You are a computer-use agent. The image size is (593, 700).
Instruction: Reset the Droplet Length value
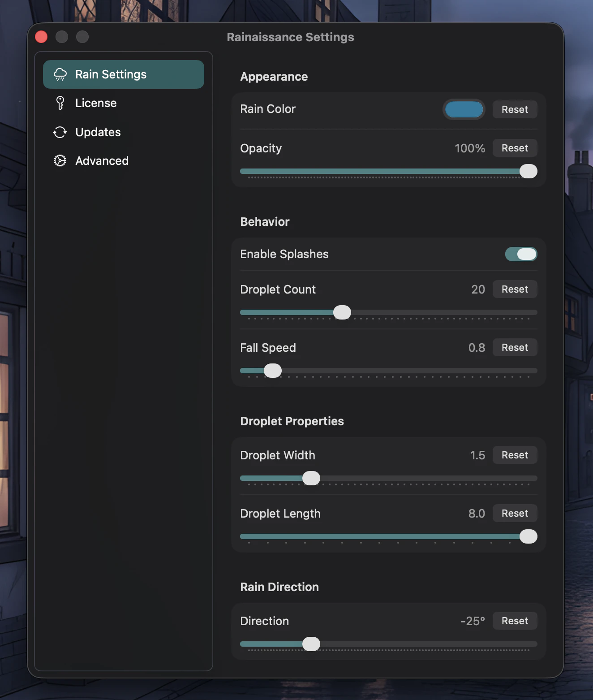click(515, 513)
